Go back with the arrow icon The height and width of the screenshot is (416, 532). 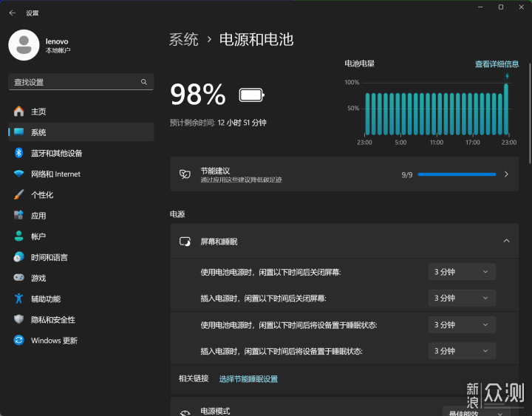click(13, 13)
